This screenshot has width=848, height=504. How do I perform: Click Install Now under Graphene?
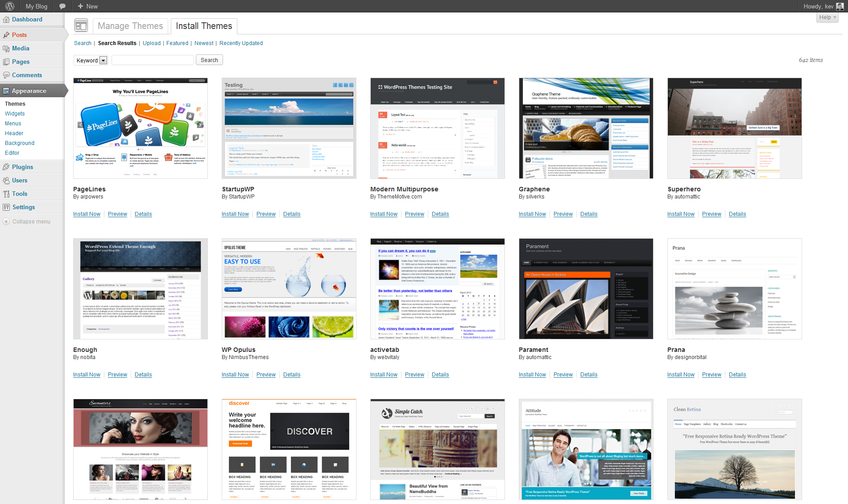point(532,214)
